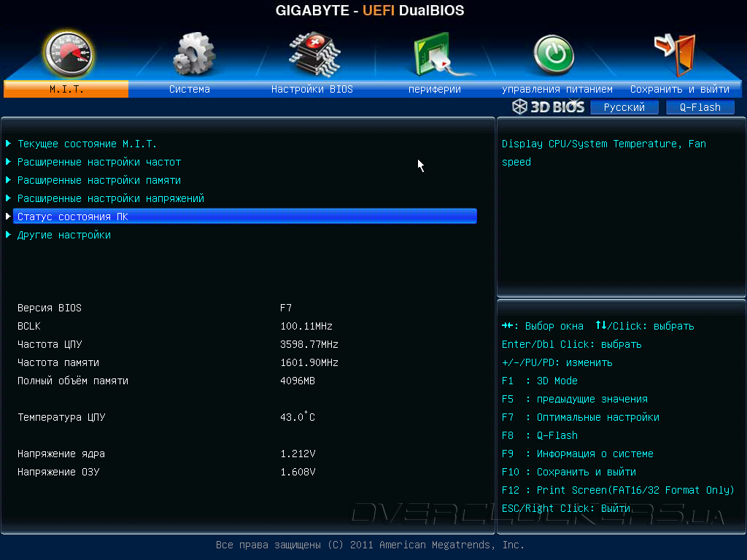Go to the периферии tab

coord(435,89)
